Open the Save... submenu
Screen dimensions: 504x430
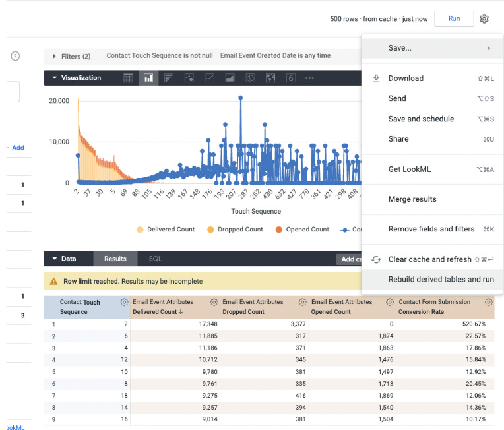432,48
